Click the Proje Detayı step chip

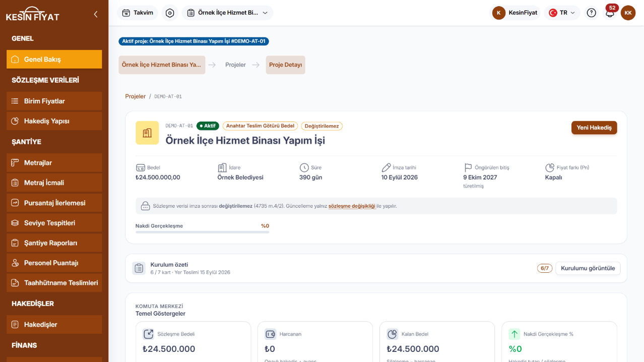(286, 65)
